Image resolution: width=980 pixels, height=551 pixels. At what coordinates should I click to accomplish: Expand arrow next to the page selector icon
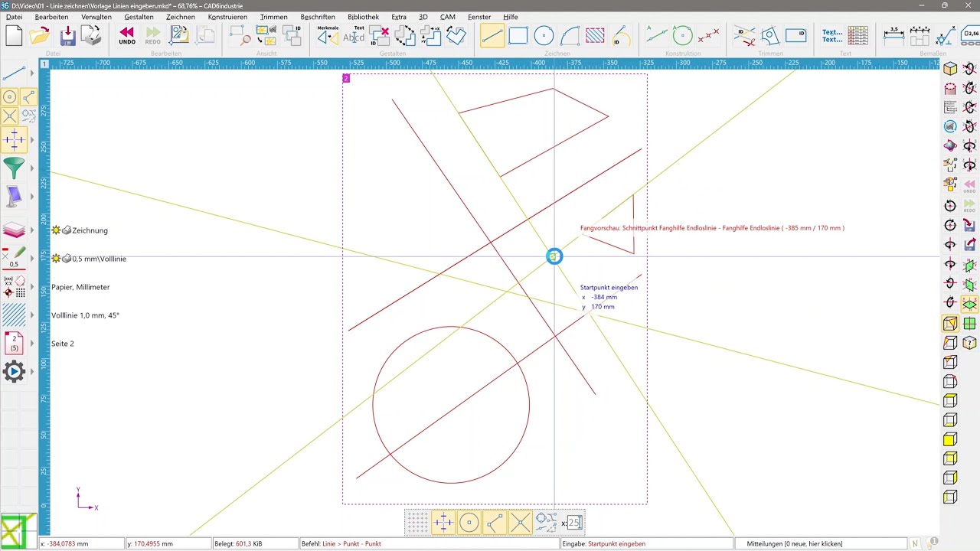pyautogui.click(x=32, y=344)
